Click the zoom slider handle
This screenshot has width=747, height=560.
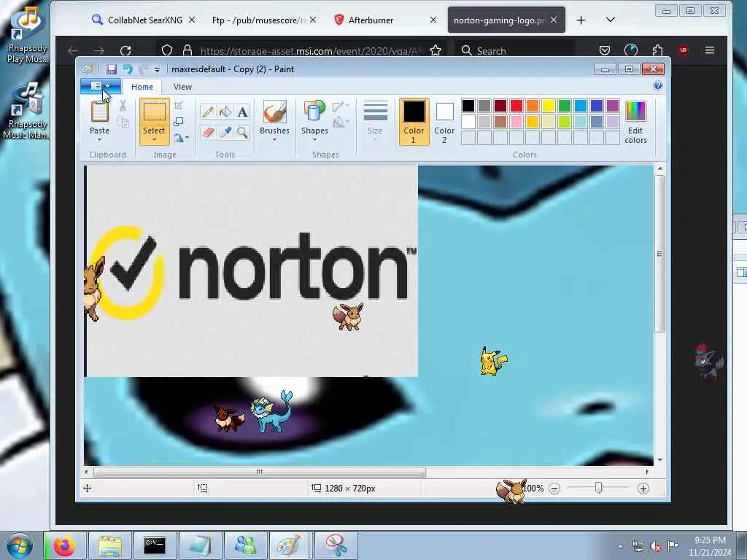(x=598, y=488)
